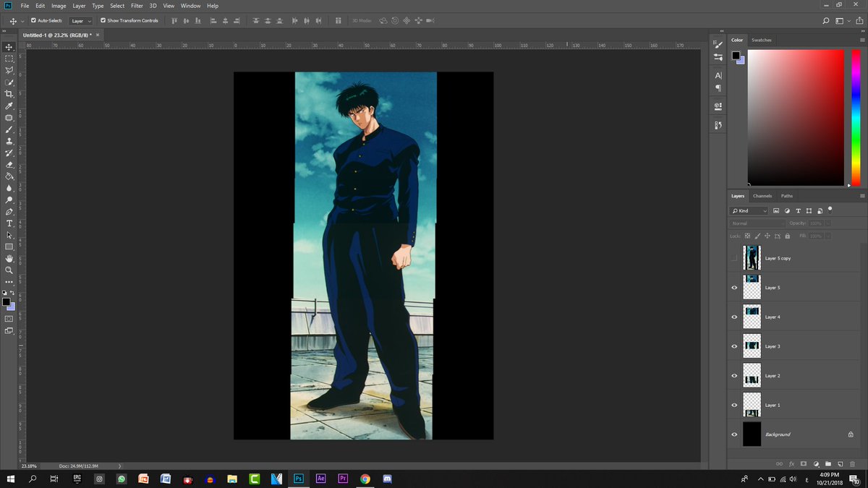Switch to the Paths tab

(787, 196)
